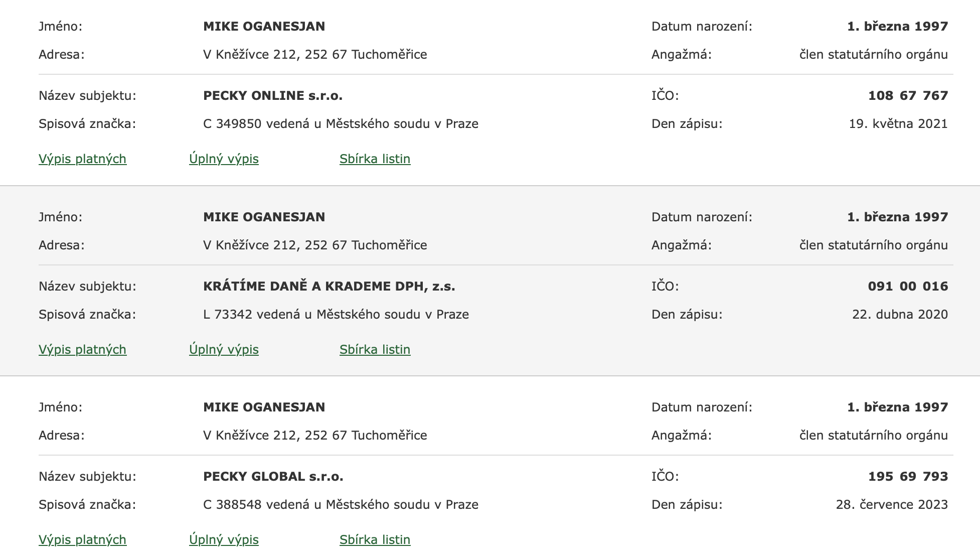Click the PECKY ONLINE s.r.o. subject name
The height and width of the screenshot is (560, 980).
(273, 96)
